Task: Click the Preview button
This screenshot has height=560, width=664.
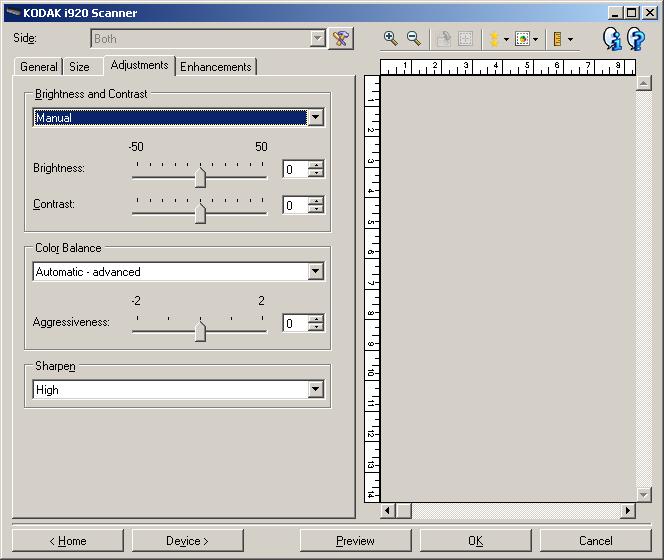Action: coord(355,541)
